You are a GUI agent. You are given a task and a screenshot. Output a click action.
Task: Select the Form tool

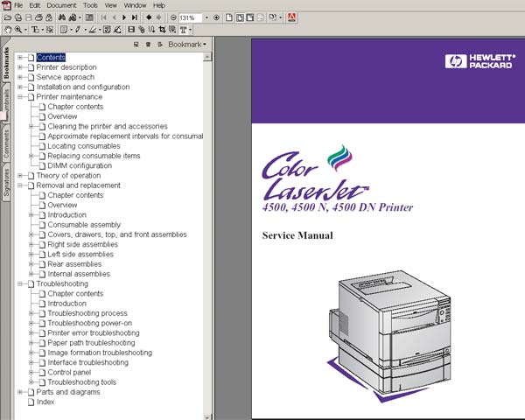tap(172, 30)
